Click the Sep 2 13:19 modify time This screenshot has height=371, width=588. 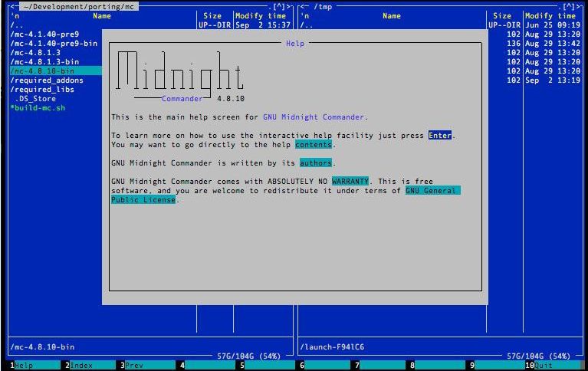pos(553,80)
